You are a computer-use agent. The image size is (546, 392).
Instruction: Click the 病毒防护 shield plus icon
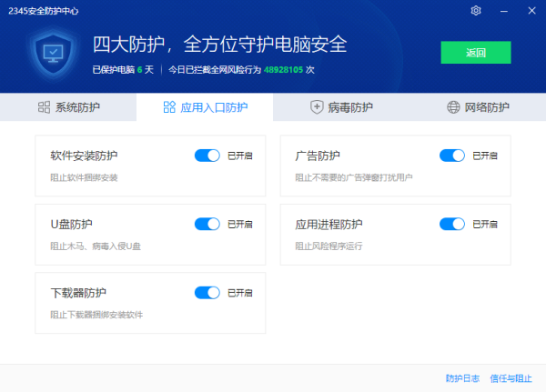(317, 107)
